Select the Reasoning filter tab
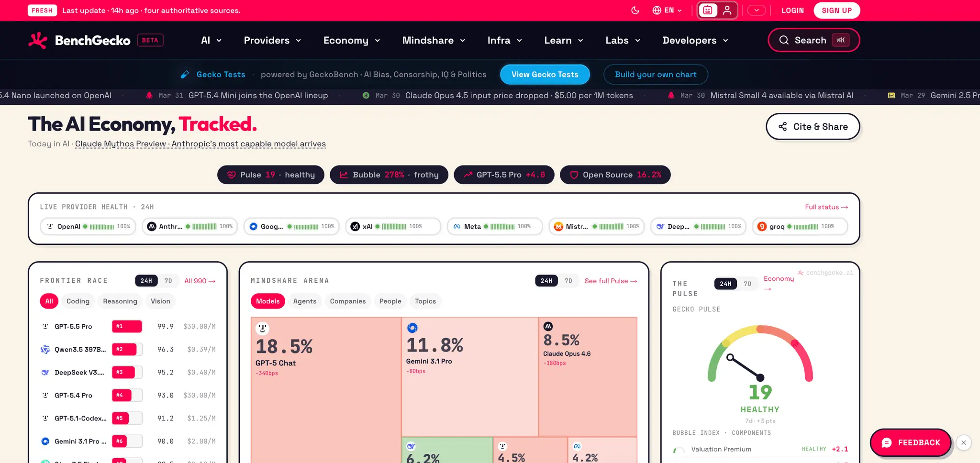 [120, 301]
